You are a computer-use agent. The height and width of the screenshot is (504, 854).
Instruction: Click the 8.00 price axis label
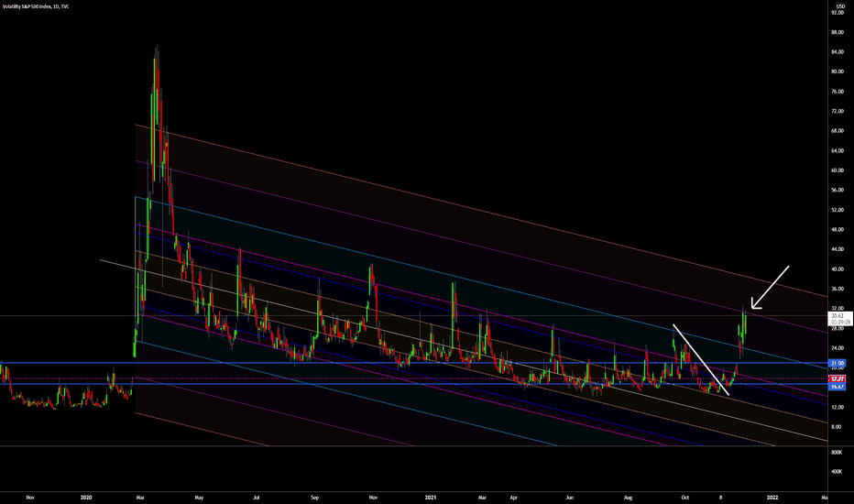836,427
